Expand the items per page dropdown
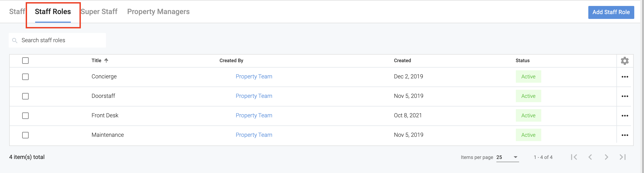 507,157
